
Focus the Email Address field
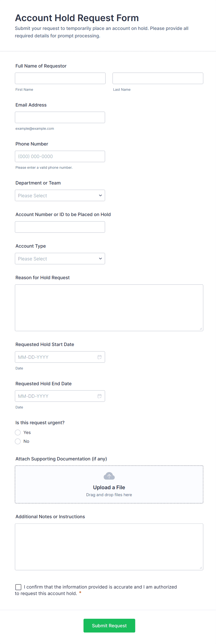point(60,117)
